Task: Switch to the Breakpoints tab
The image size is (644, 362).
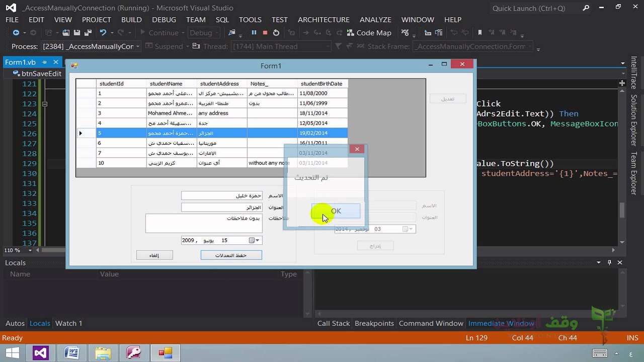Action: [374, 323]
